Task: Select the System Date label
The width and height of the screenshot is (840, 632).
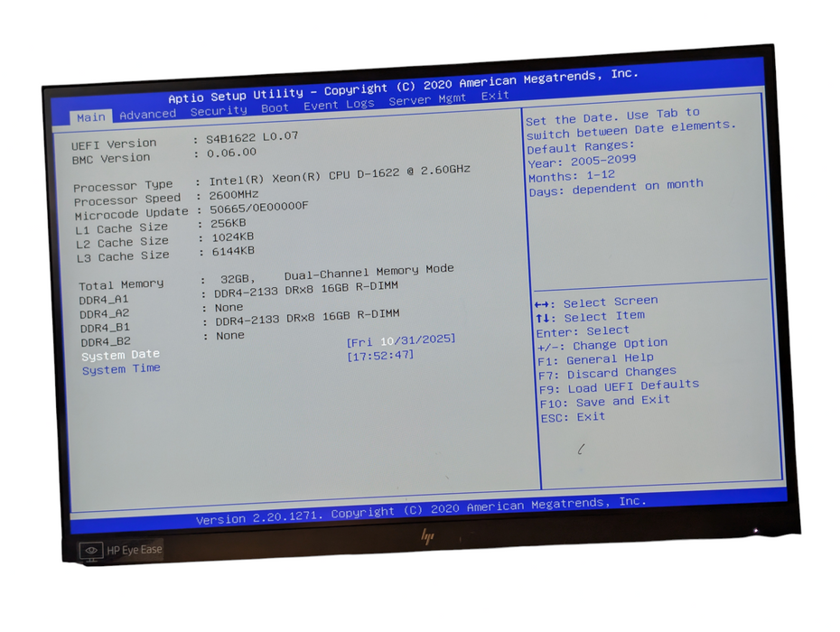Action: pos(120,355)
